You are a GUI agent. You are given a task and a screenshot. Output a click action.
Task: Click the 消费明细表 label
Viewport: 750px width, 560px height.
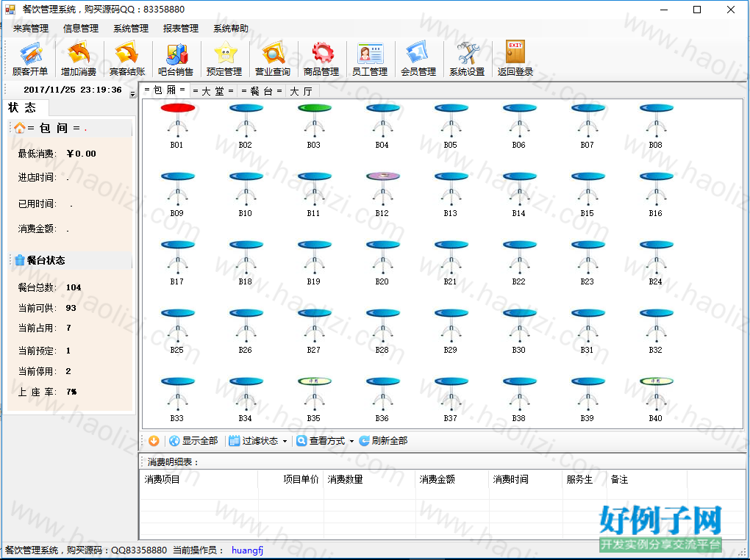(x=173, y=462)
